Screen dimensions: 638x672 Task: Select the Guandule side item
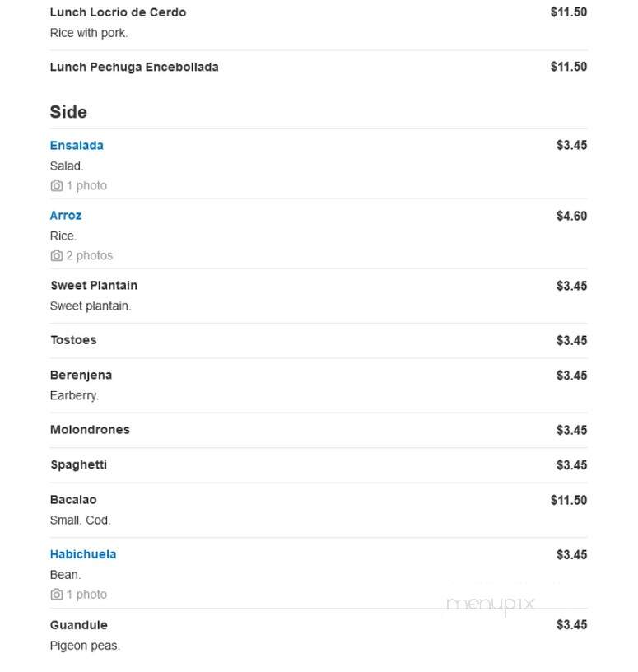(78, 625)
